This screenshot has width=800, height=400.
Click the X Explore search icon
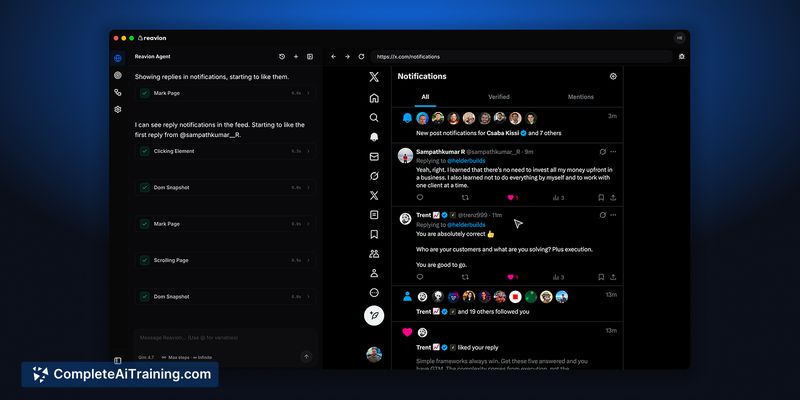(x=374, y=117)
